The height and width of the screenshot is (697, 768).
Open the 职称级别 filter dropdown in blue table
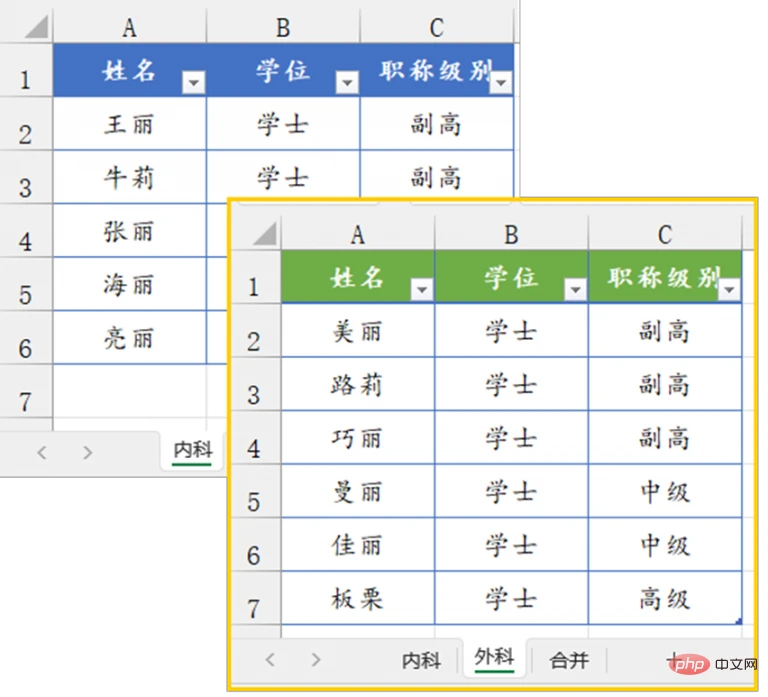coord(501,82)
